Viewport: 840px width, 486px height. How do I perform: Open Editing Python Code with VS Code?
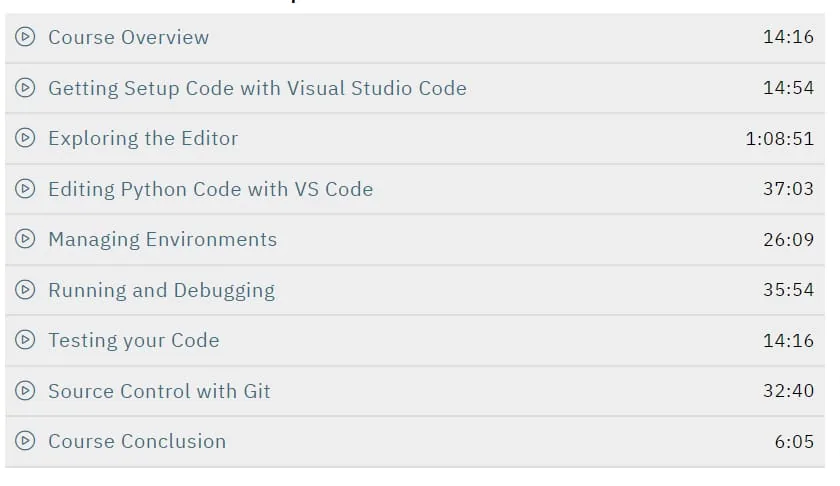[x=211, y=190]
